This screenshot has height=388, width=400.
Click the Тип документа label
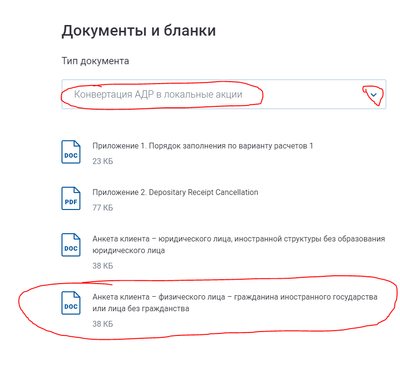click(95, 61)
